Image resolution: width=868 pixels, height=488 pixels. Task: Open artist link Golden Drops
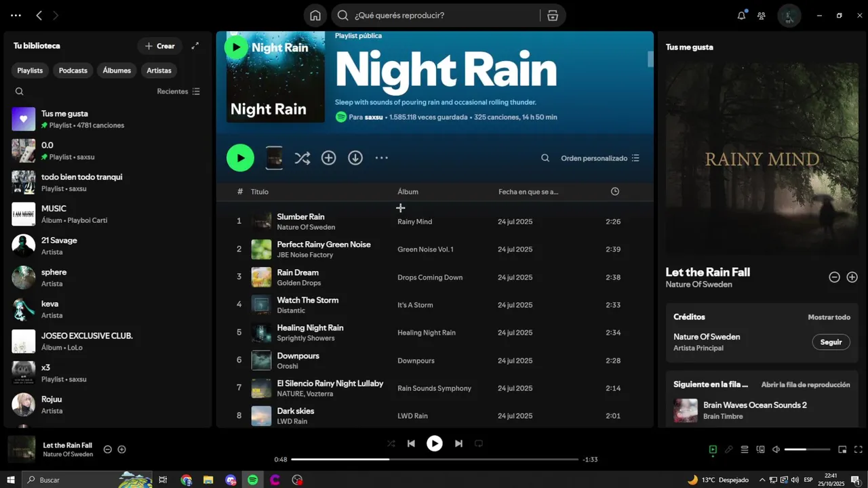click(x=299, y=283)
